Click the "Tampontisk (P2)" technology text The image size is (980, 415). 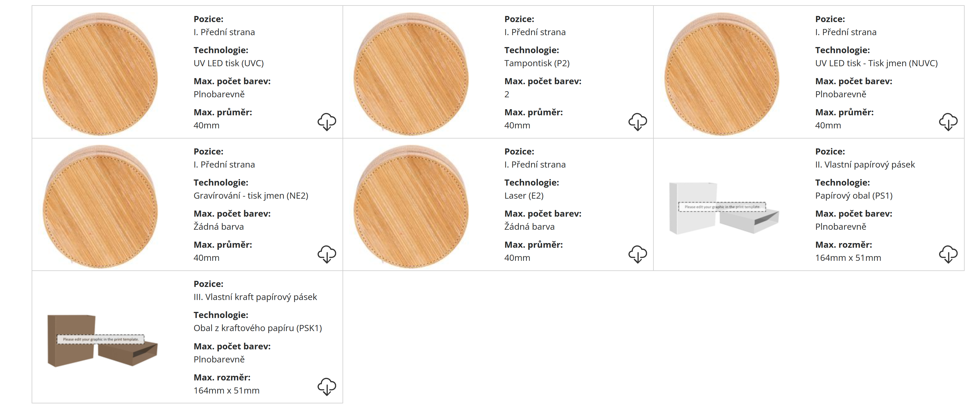(x=537, y=63)
